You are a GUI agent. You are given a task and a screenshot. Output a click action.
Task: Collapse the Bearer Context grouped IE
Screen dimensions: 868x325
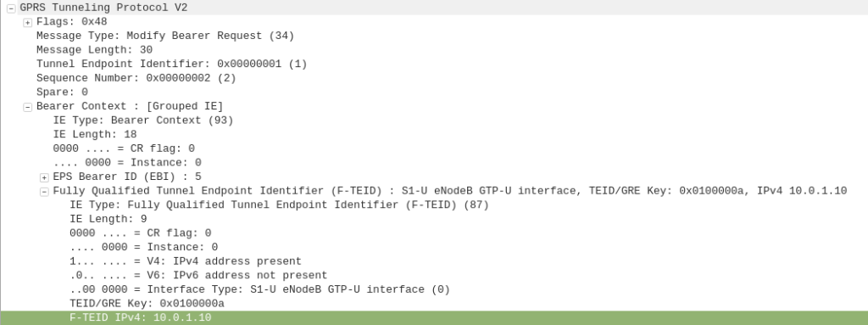[x=28, y=106]
